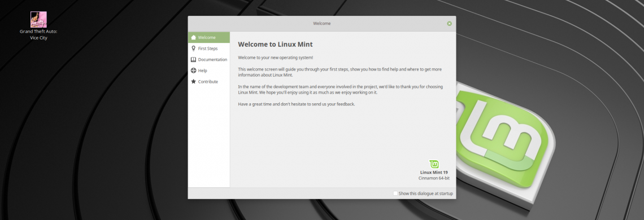Click the star icon beside Contribute

[193, 81]
